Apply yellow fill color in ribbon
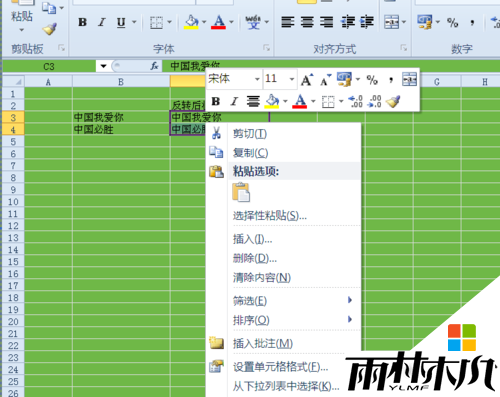 192,22
